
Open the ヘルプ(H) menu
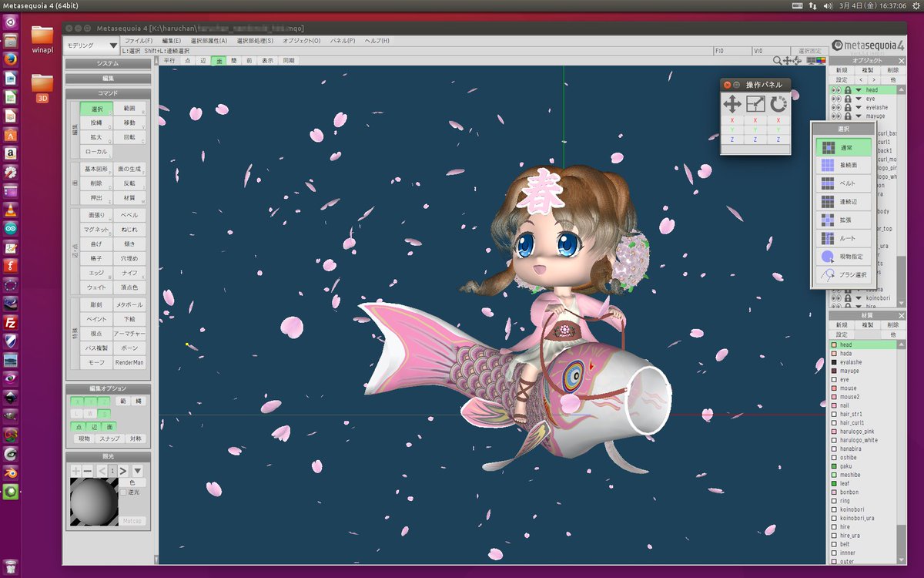point(377,40)
